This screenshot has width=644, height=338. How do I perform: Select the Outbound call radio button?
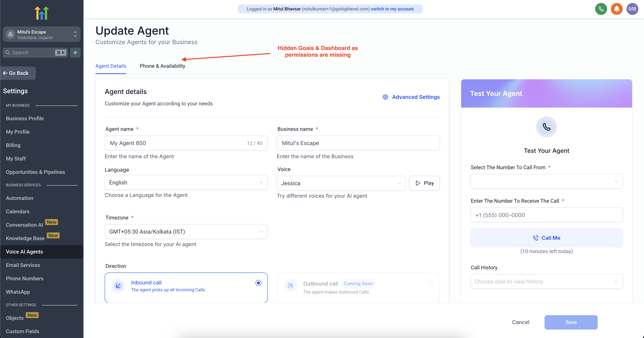[430, 283]
